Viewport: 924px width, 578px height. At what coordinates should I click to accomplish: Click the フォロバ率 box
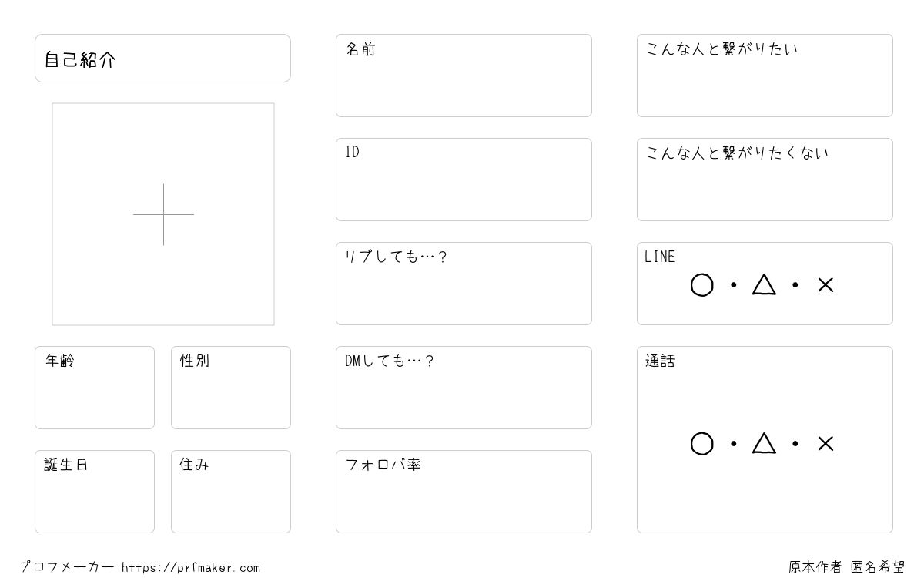pyautogui.click(x=464, y=492)
